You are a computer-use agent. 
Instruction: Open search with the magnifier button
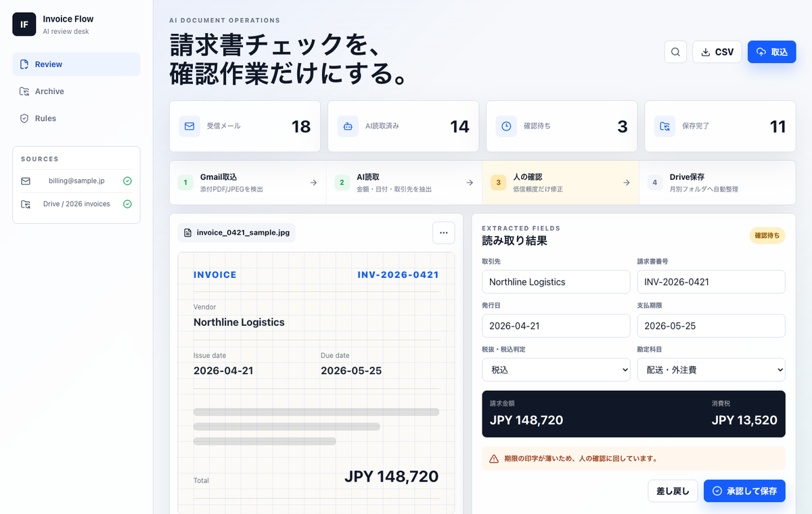click(675, 52)
